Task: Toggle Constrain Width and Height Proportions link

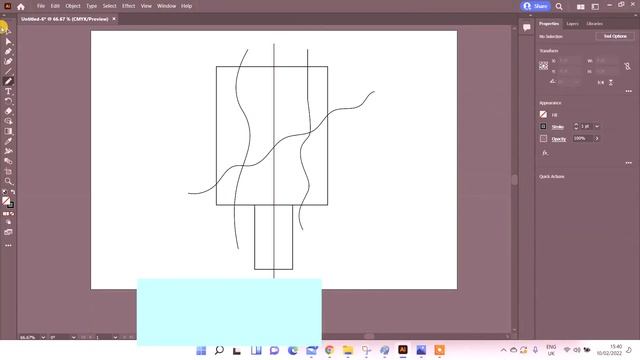Action: [627, 66]
